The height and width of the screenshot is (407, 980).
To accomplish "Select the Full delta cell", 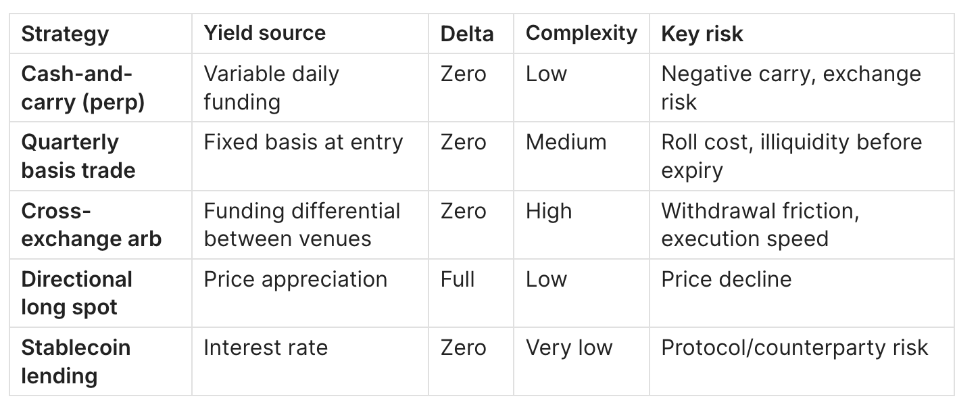I will point(458,279).
